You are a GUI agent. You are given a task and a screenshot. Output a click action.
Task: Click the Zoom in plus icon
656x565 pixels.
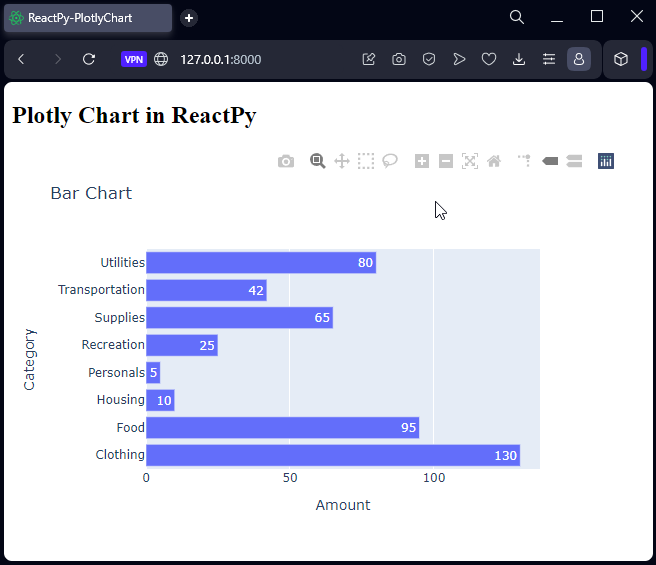422,161
